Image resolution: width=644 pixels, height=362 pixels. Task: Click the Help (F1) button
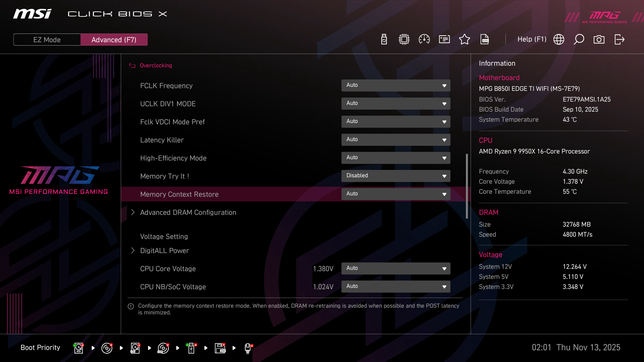[532, 40]
